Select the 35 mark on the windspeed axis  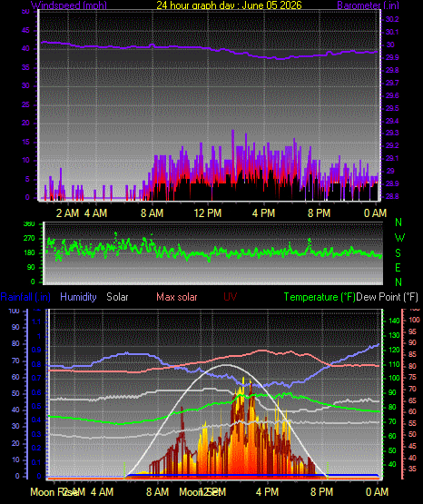(x=25, y=67)
